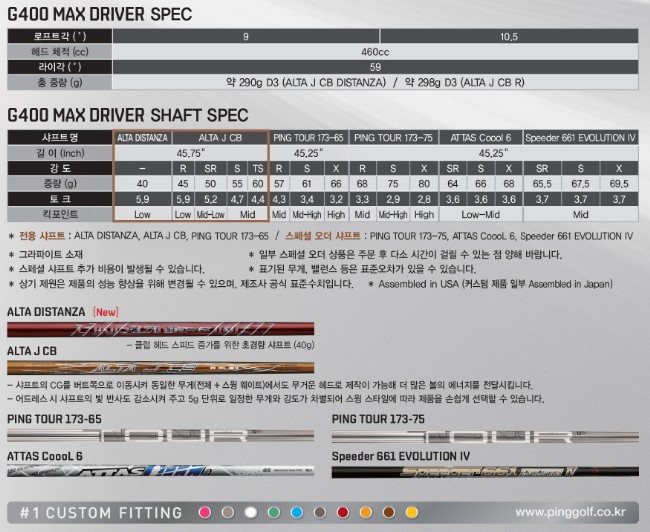Click the red New tag beside ALTA DISTANZA
This screenshot has width=650, height=532.
(105, 312)
